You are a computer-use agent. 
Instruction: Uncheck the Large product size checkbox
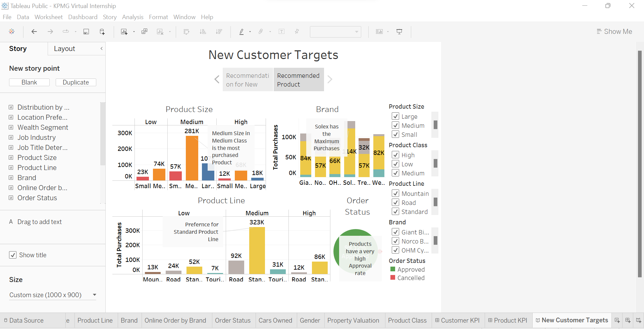tap(395, 116)
